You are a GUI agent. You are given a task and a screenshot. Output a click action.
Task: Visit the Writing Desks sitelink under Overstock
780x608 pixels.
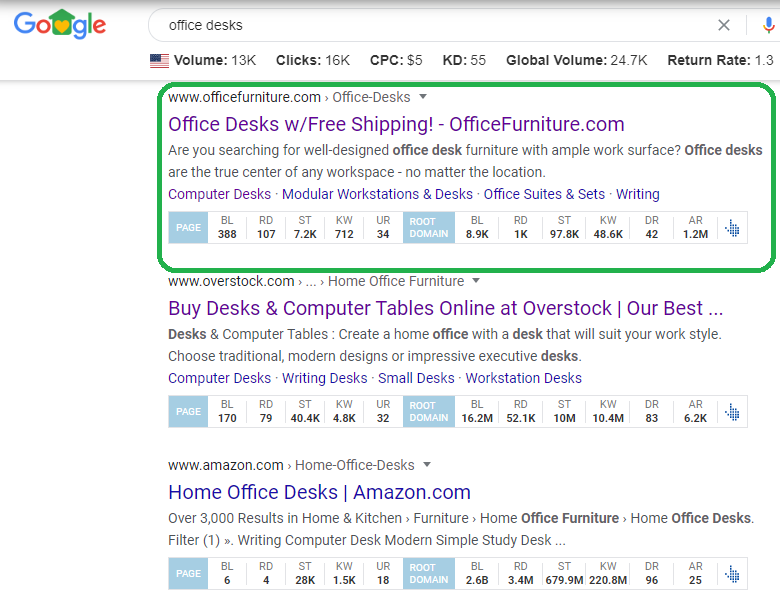(x=324, y=378)
